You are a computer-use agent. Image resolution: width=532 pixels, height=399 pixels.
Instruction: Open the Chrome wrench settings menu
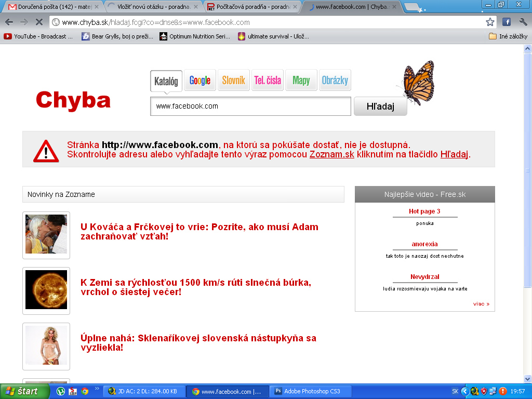pos(523,22)
